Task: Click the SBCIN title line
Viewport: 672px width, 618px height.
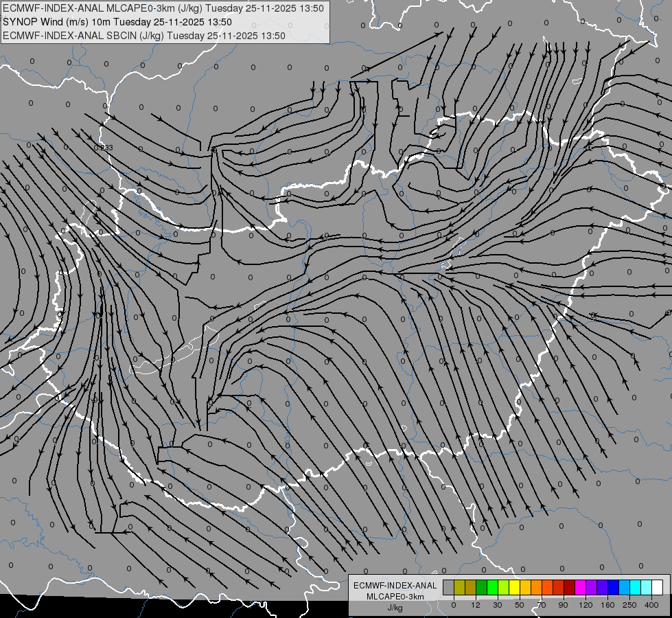Action: click(x=144, y=36)
